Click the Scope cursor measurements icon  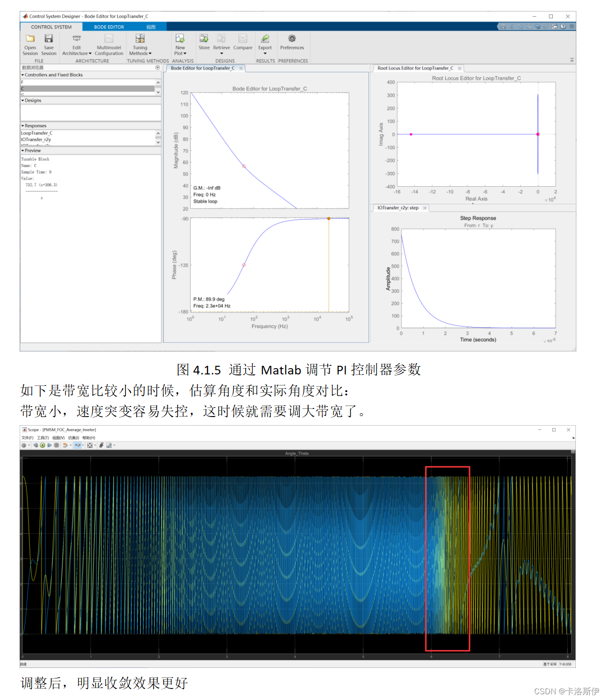[109, 445]
